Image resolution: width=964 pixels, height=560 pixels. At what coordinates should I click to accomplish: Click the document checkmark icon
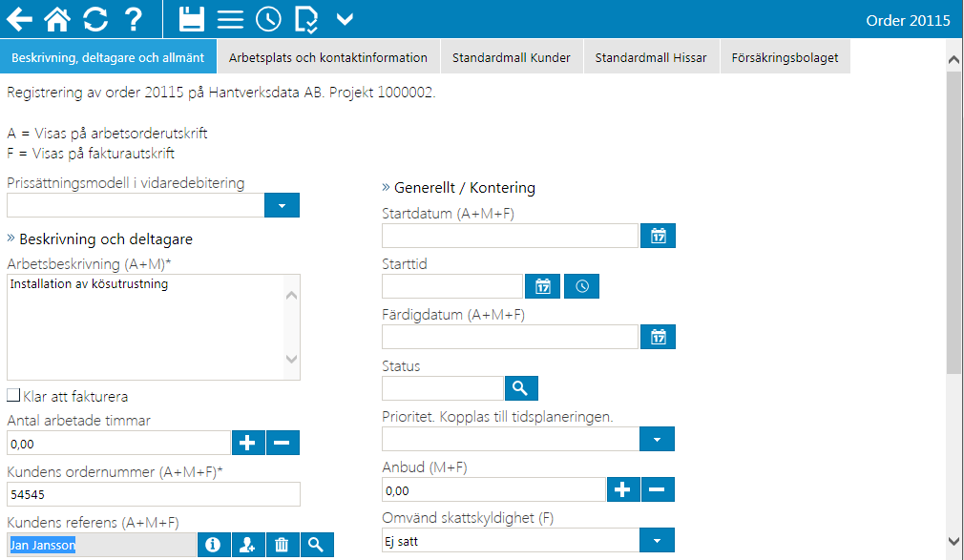[x=306, y=20]
